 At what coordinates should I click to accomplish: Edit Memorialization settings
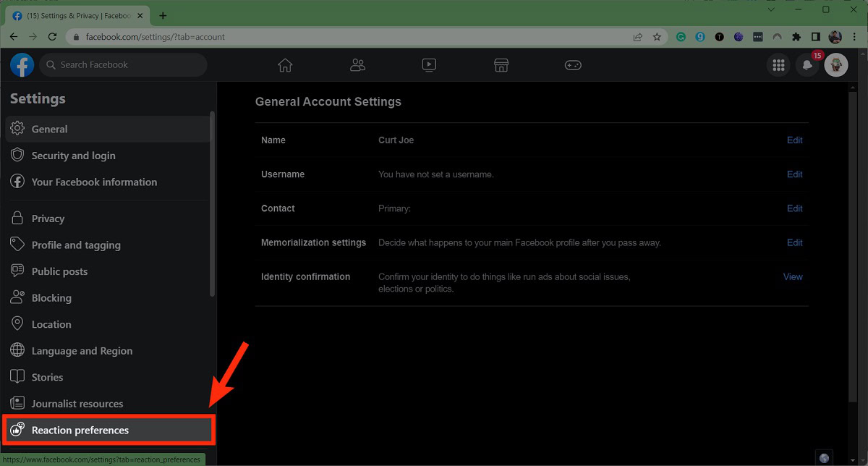click(x=794, y=242)
